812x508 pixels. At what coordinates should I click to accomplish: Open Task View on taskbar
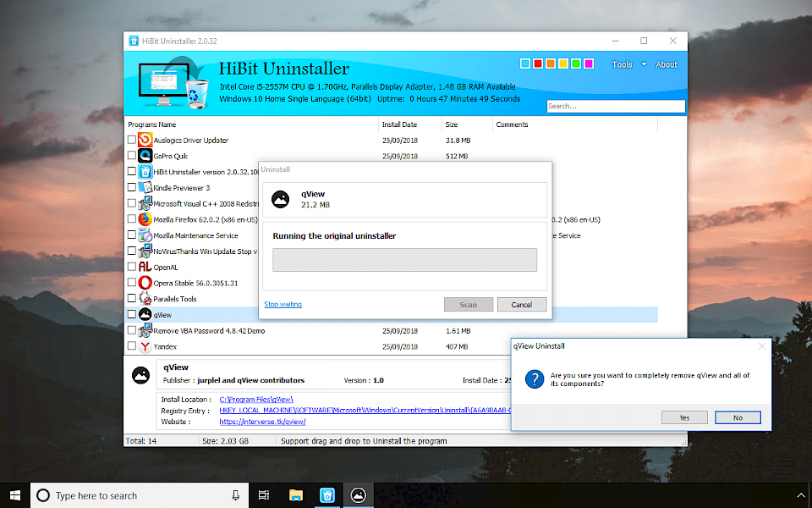pos(264,495)
